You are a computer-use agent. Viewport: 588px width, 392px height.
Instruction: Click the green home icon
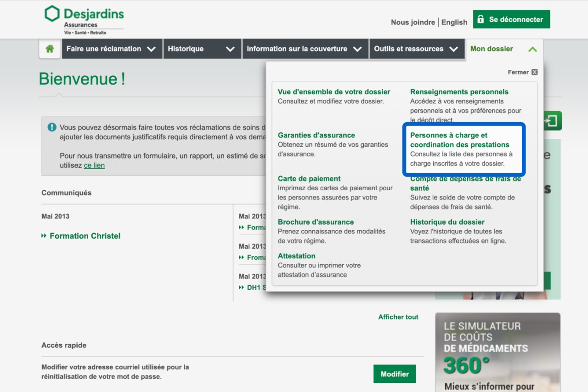(x=50, y=49)
